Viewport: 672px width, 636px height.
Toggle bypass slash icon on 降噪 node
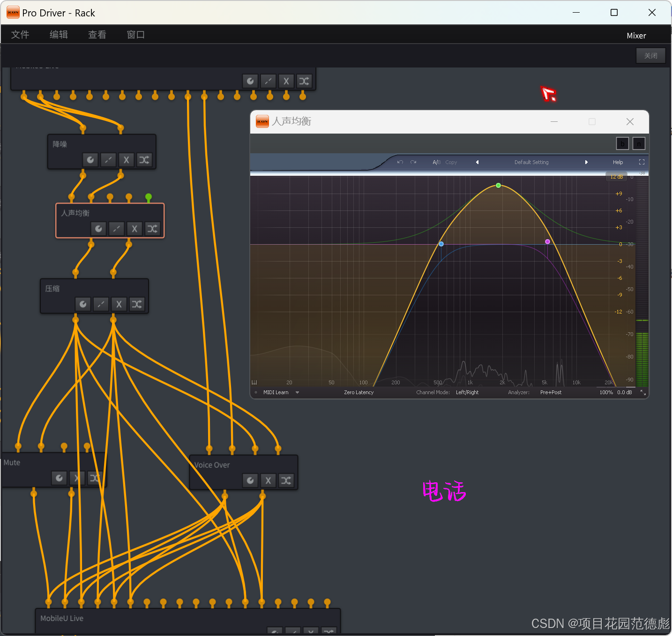point(108,160)
